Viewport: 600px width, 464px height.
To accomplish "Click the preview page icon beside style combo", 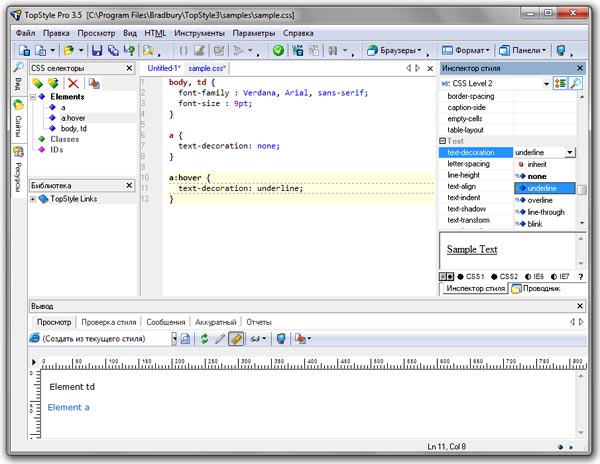I will pyautogui.click(x=185, y=339).
